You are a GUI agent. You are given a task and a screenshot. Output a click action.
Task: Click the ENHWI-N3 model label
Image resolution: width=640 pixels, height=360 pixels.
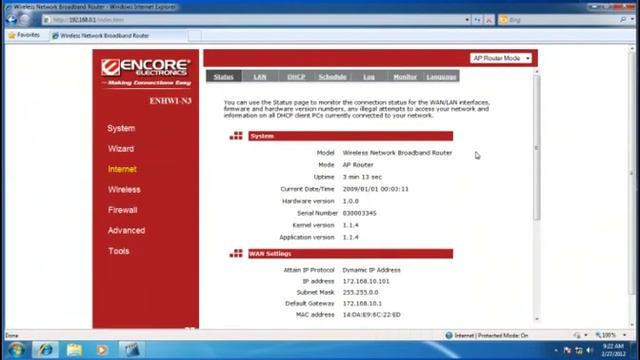pos(170,101)
